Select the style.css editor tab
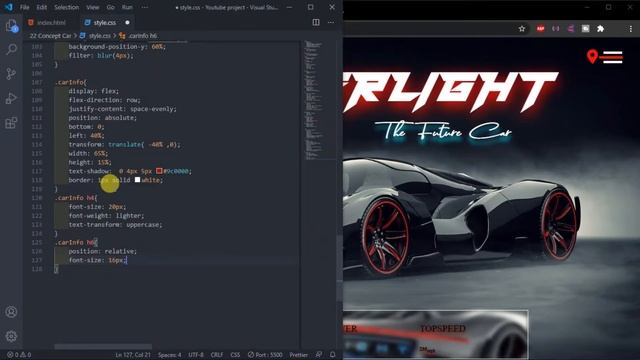Viewport: 640px width, 360px height. pyautogui.click(x=104, y=22)
